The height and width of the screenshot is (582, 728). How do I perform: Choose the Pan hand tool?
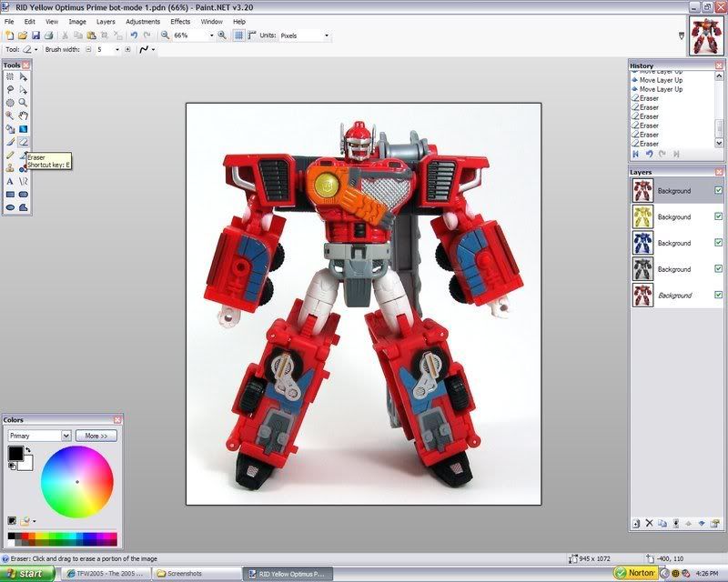pyautogui.click(x=24, y=115)
